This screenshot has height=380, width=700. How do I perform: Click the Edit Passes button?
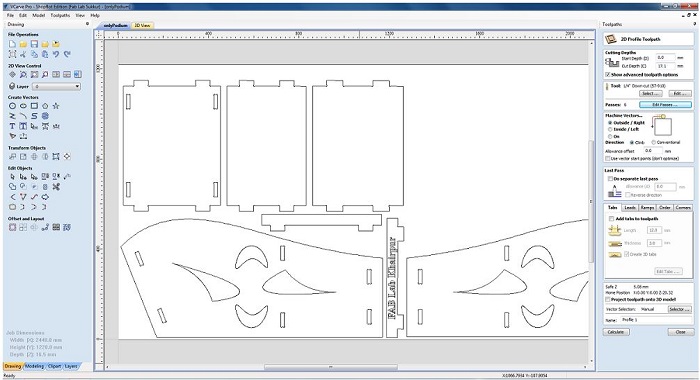(665, 104)
